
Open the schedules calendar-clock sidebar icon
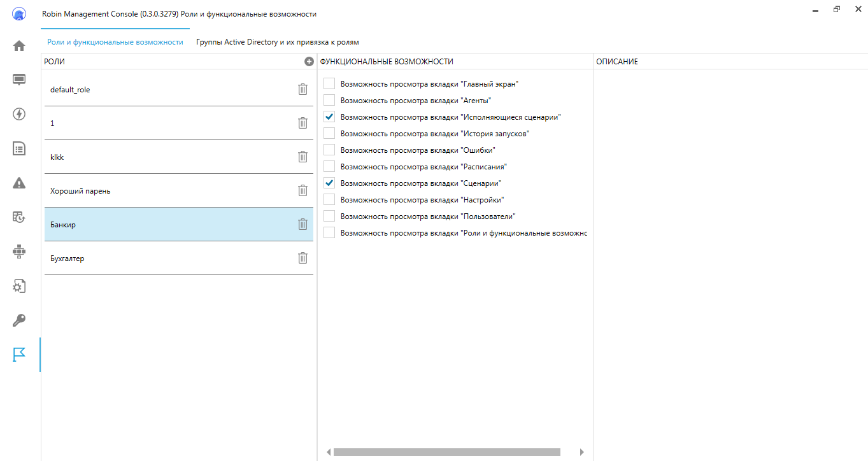[19, 217]
